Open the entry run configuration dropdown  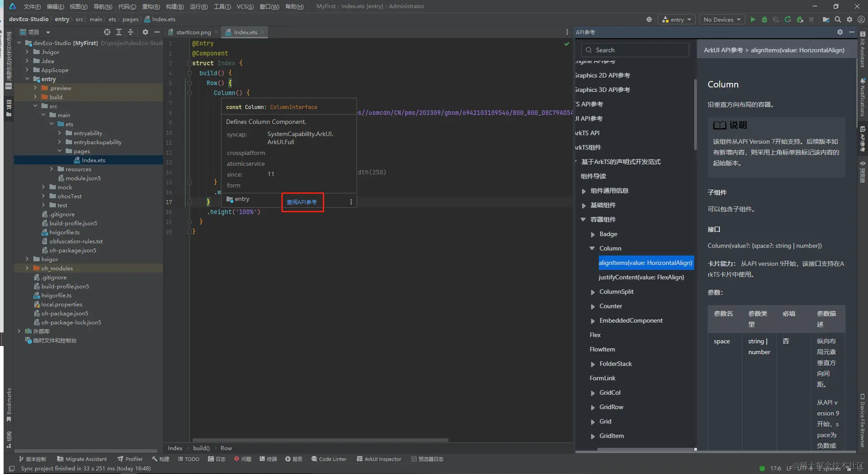677,19
